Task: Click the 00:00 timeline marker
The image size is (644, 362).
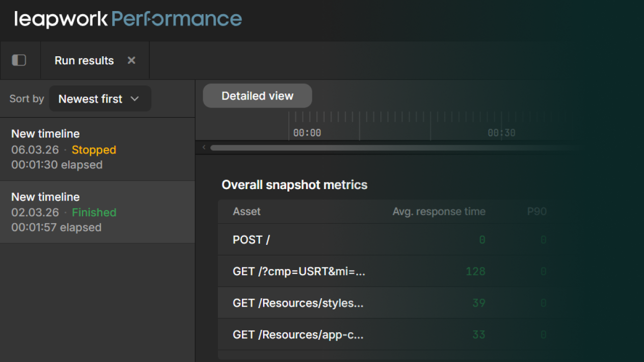Action: coord(307,133)
